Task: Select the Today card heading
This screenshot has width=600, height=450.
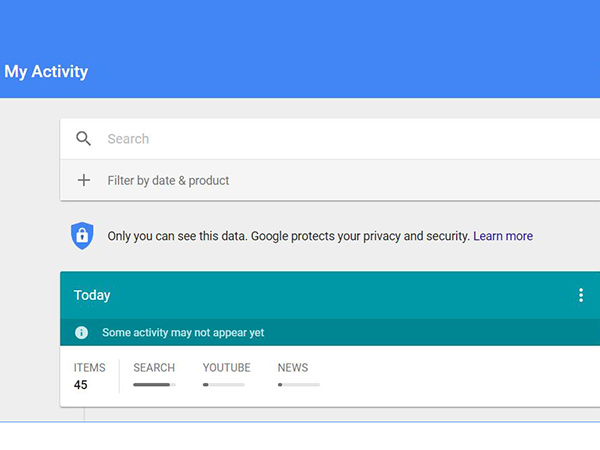Action: pos(92,295)
